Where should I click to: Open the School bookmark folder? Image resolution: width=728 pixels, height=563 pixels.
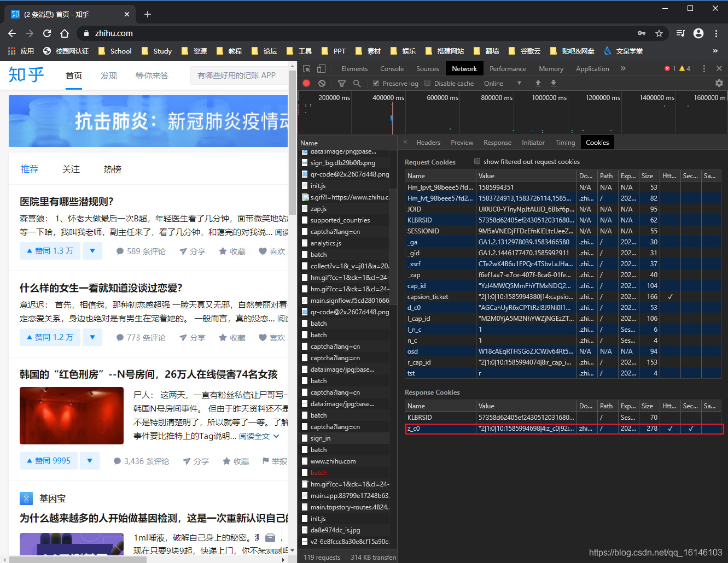pos(115,51)
